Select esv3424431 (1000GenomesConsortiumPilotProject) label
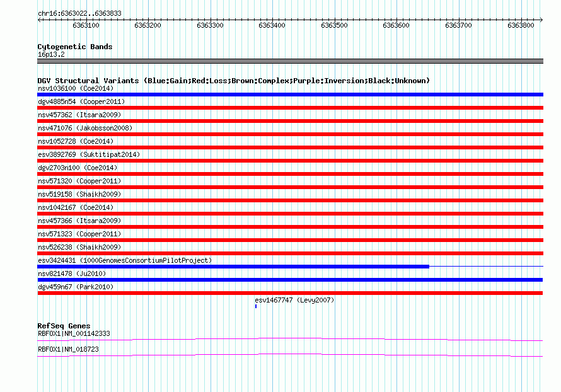This screenshot has height=392, width=561. pos(125,260)
